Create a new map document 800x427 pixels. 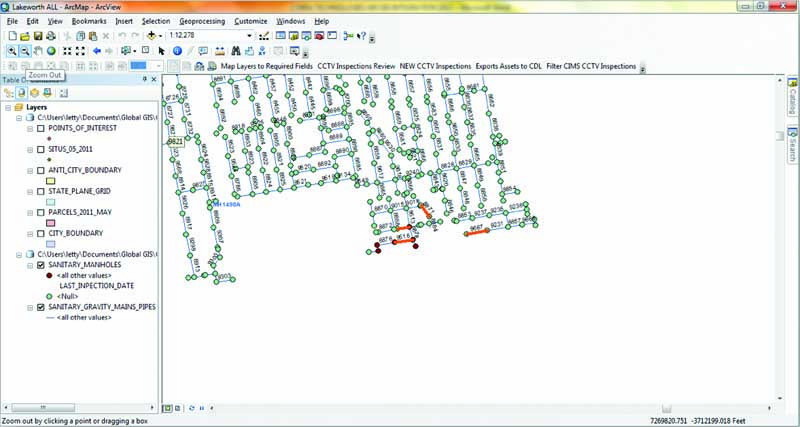13,36
